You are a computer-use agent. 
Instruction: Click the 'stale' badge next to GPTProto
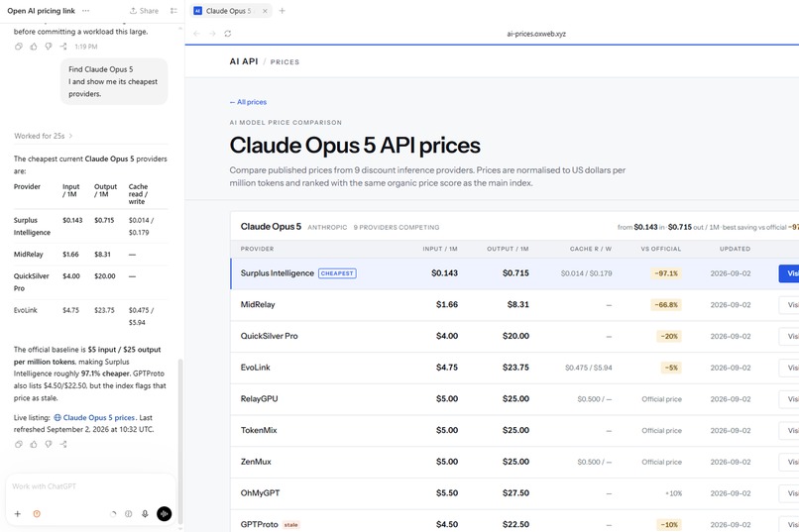coord(291,525)
